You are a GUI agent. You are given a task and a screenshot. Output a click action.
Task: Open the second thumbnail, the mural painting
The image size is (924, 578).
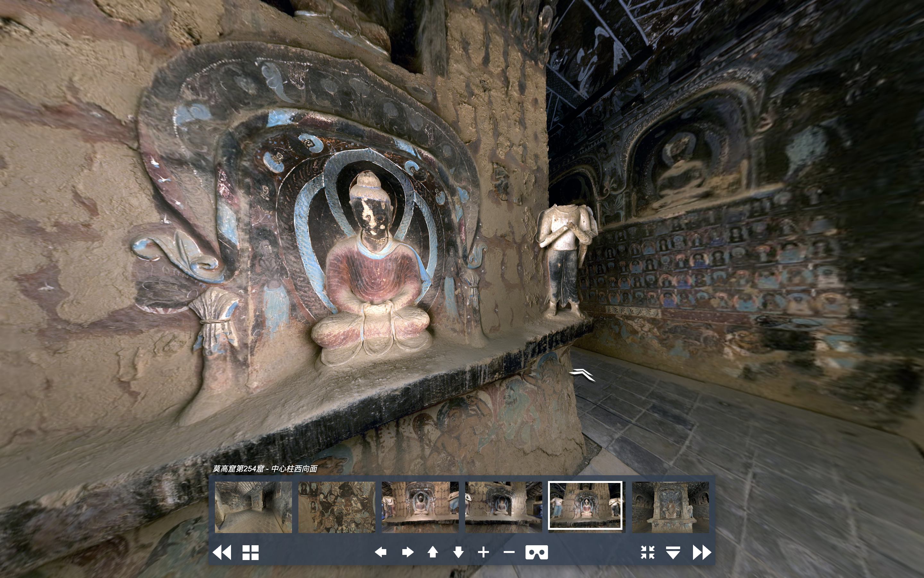click(x=337, y=507)
